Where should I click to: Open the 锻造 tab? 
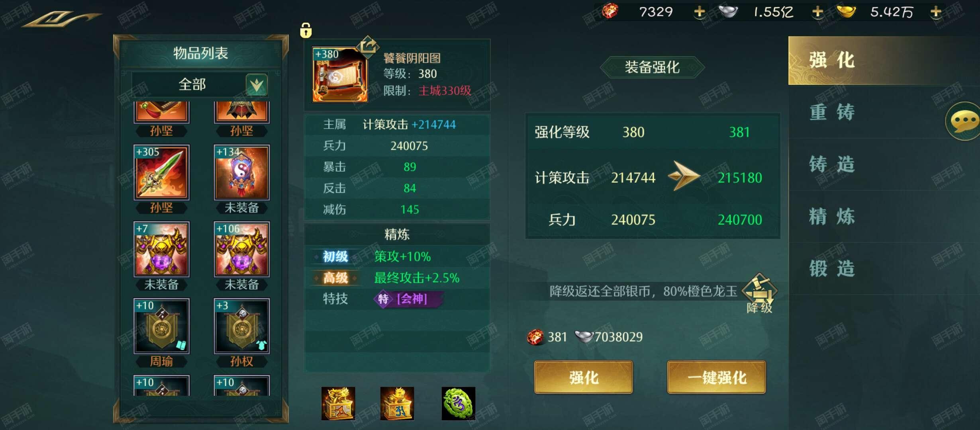(832, 269)
